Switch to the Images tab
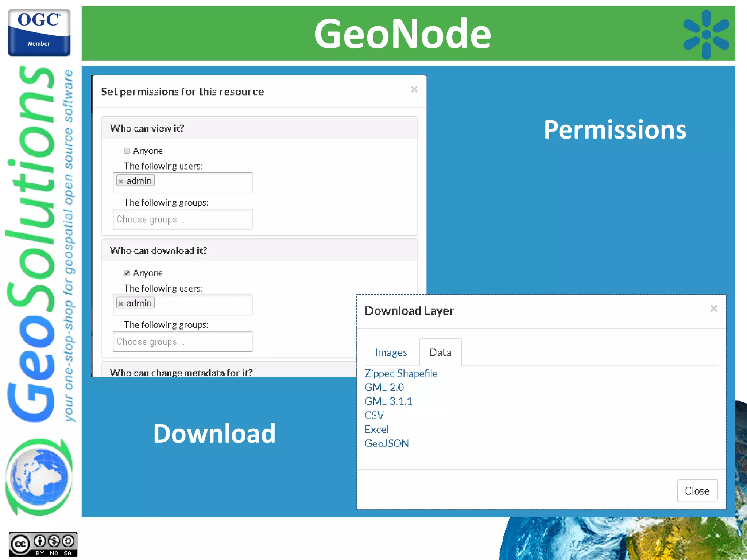747x560 pixels. coord(391,353)
